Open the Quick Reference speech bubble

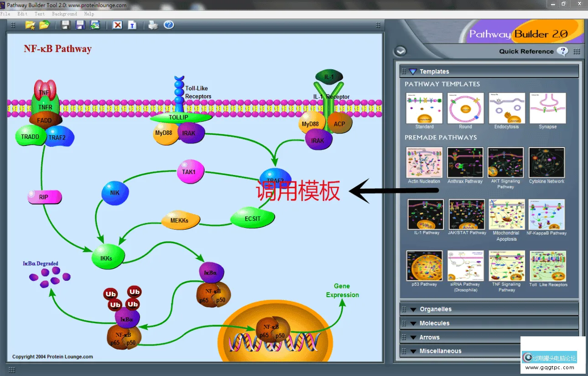coord(562,52)
